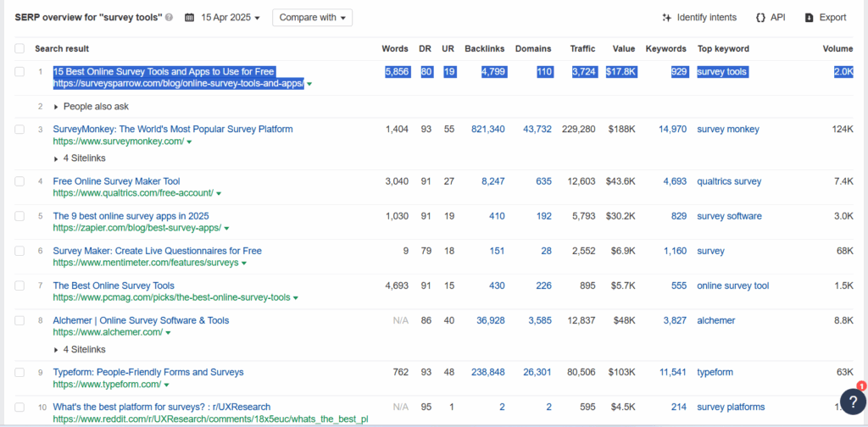Check the box for qualtrics free-account result
This screenshot has height=427, width=868.
[20, 180]
